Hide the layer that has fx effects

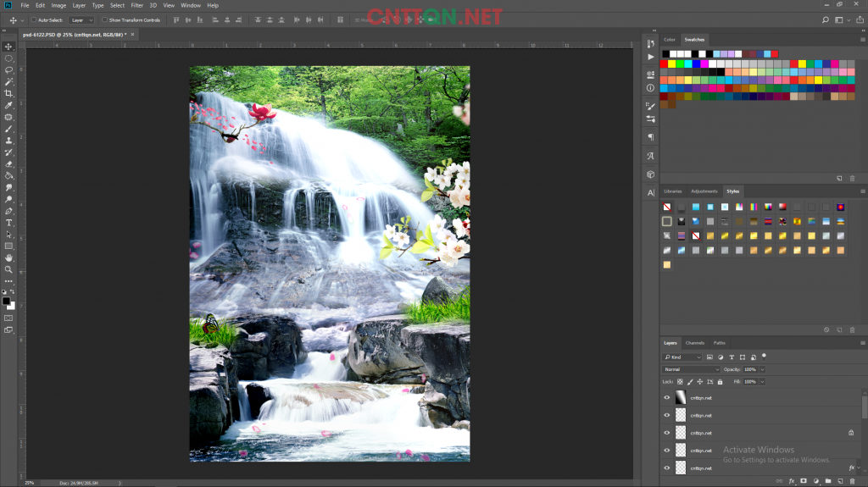coord(666,468)
